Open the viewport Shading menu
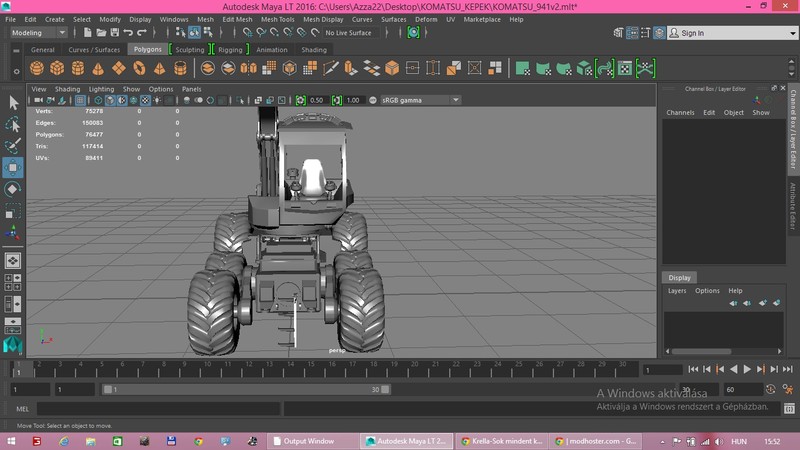The image size is (800, 450). pyautogui.click(x=67, y=89)
